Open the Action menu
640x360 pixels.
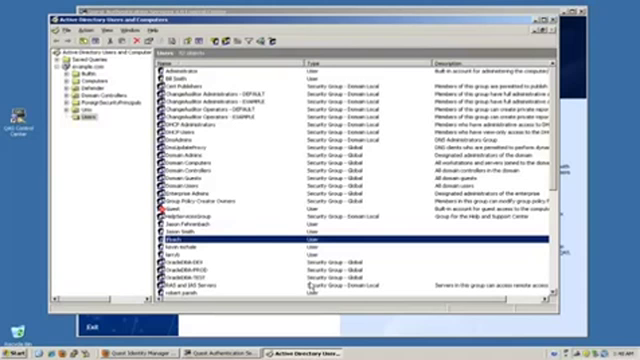coord(86,30)
